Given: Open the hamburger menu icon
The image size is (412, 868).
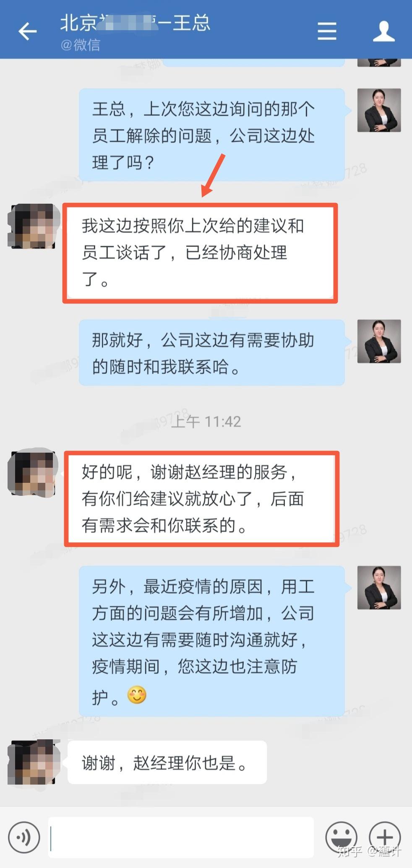Looking at the screenshot, I should click(x=327, y=31).
